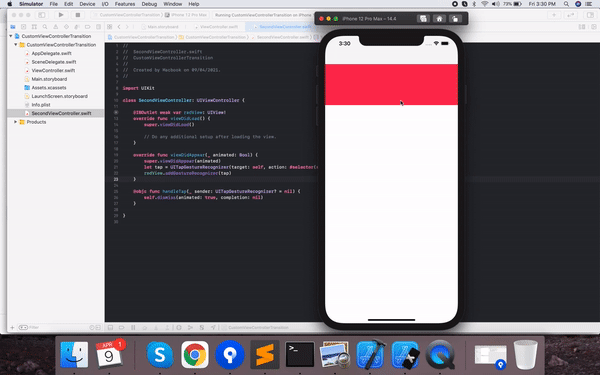This screenshot has height=375, width=600.
Task: Toggle the inspectors panel on the right
Action: [x=590, y=15]
